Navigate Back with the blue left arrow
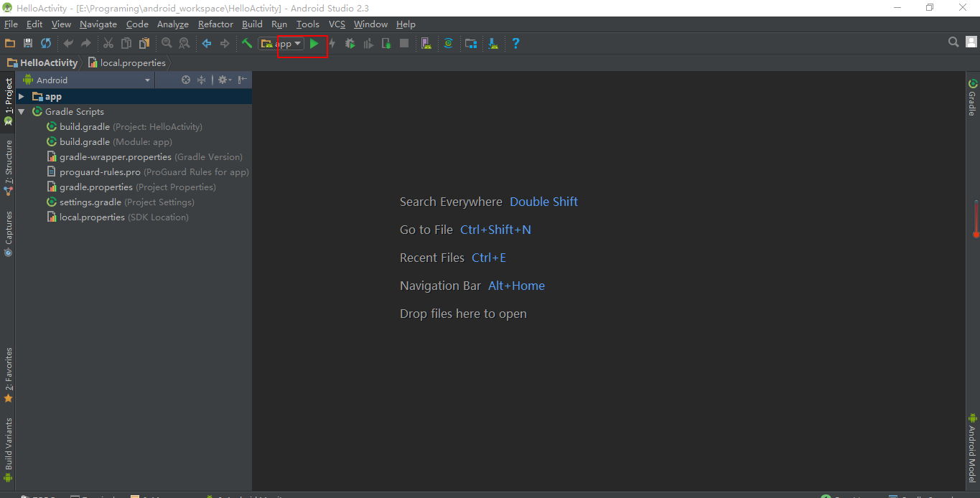 (x=207, y=44)
